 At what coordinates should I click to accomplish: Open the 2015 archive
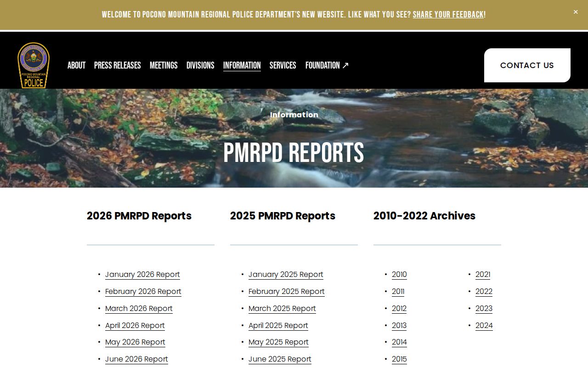point(399,359)
